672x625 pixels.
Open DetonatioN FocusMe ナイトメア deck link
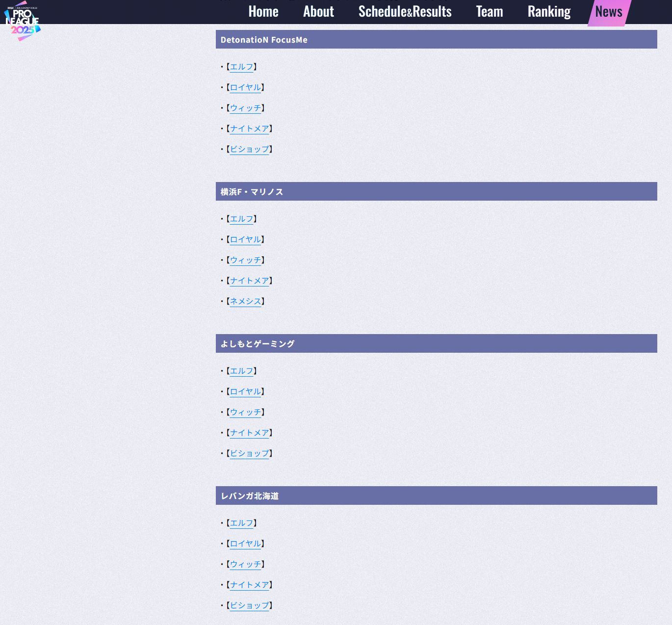[249, 129]
